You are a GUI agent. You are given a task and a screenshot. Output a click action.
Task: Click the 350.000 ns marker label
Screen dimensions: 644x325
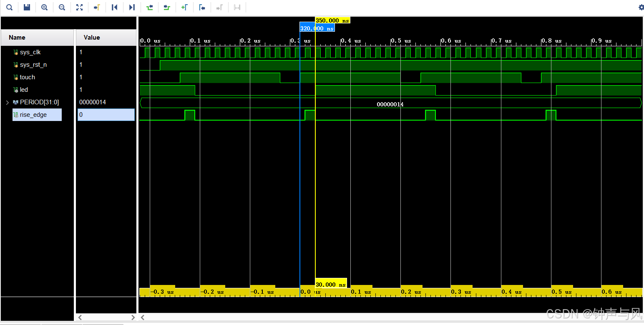point(332,20)
